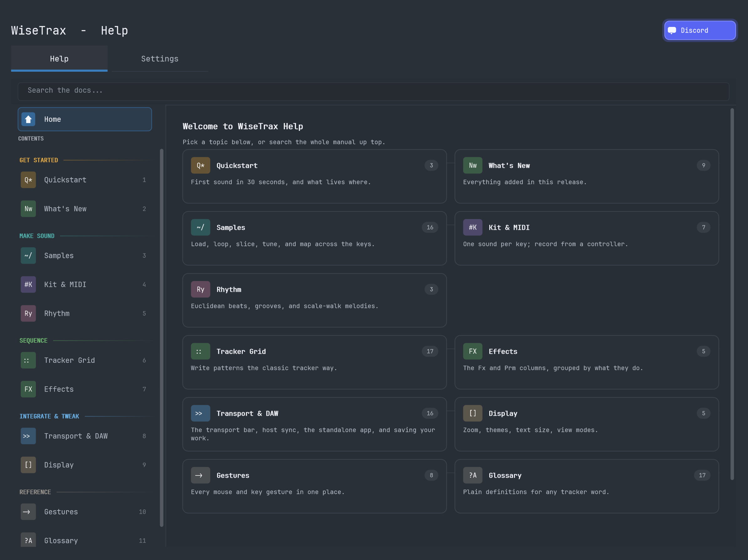Click the >> icon on Transport & DAW card
Viewport: 748px width, 560px height.
pos(200,413)
